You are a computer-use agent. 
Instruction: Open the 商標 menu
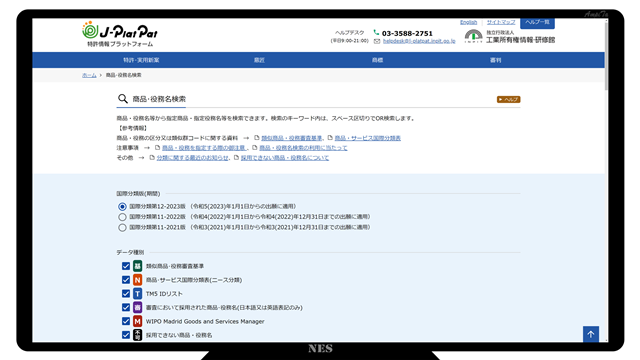[x=377, y=60]
